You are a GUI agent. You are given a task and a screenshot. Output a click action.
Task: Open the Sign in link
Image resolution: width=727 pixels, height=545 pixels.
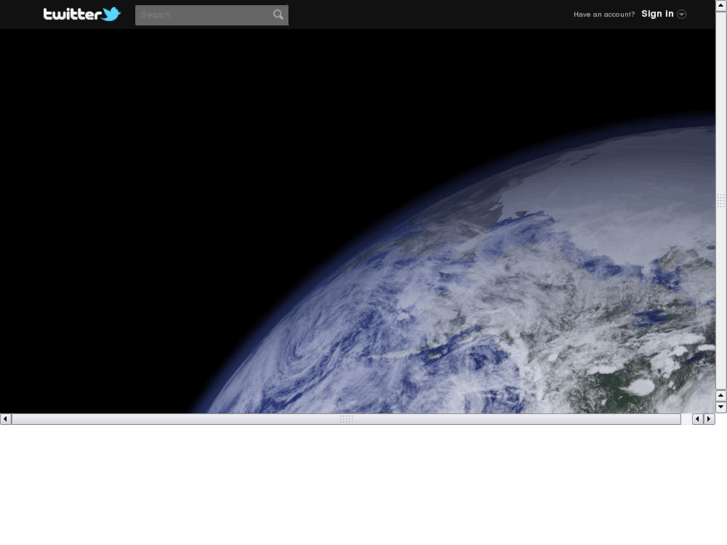pyautogui.click(x=657, y=14)
